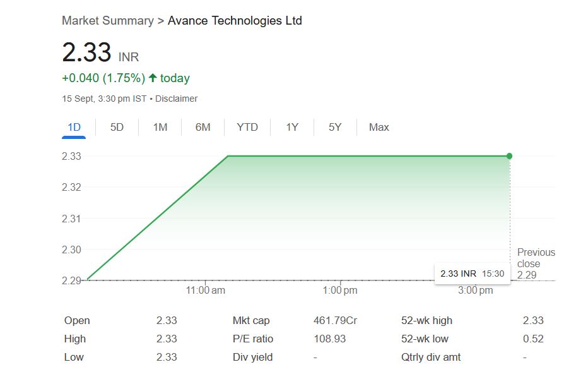Screen dimensions: 588x379
Task: Click the P/E ratio value 108.93
Action: coord(330,339)
